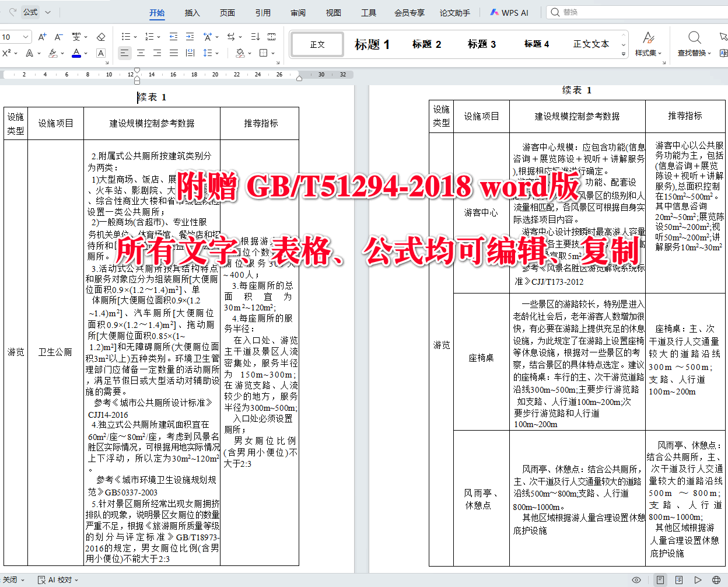Open the AI 校对 status bar menu
728x587 pixels.
tap(57, 580)
